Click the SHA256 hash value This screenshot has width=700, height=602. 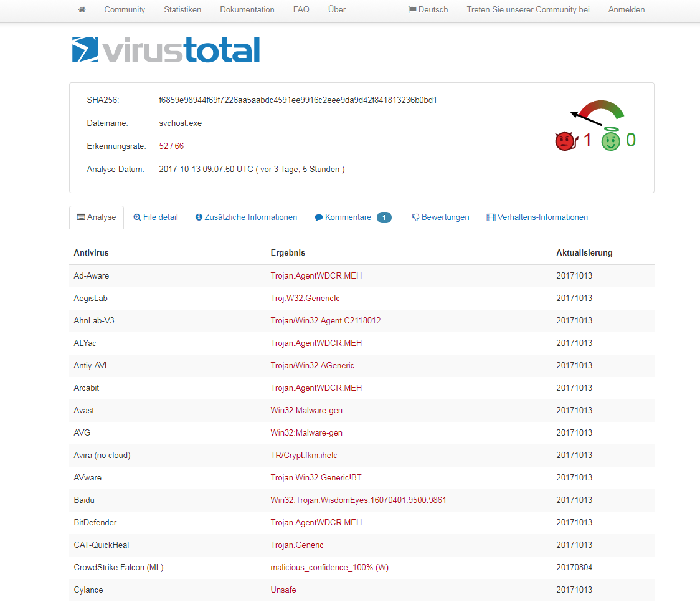pyautogui.click(x=298, y=100)
